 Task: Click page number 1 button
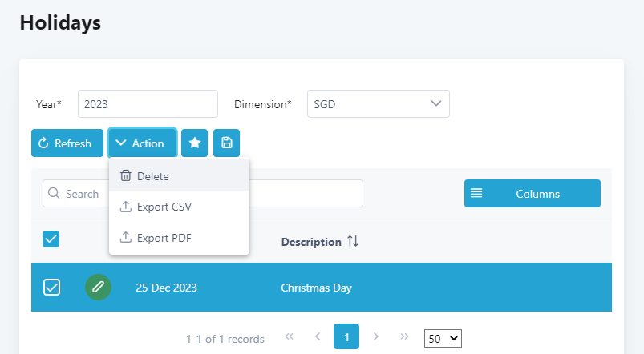point(346,337)
